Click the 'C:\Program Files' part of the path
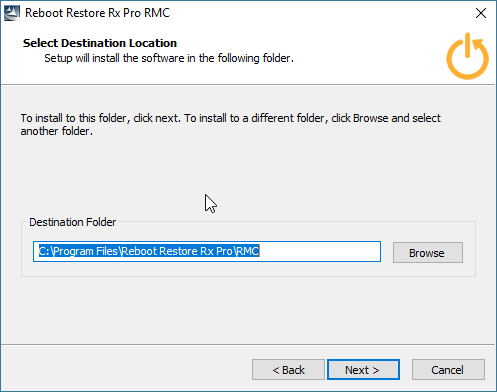 point(78,251)
